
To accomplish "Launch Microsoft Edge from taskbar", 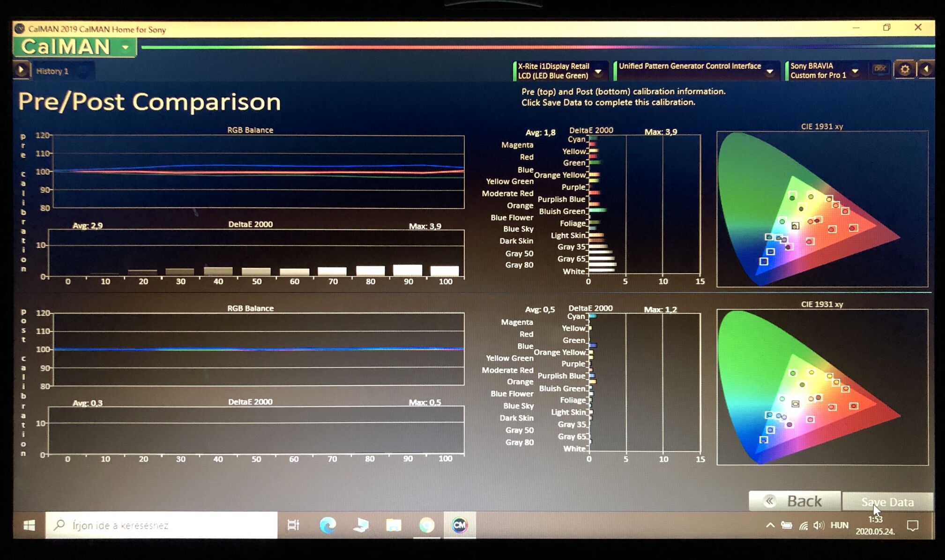I will click(x=327, y=525).
